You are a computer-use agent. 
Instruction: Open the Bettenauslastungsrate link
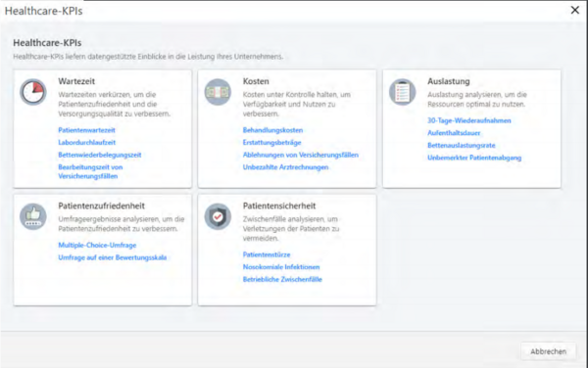(x=462, y=145)
